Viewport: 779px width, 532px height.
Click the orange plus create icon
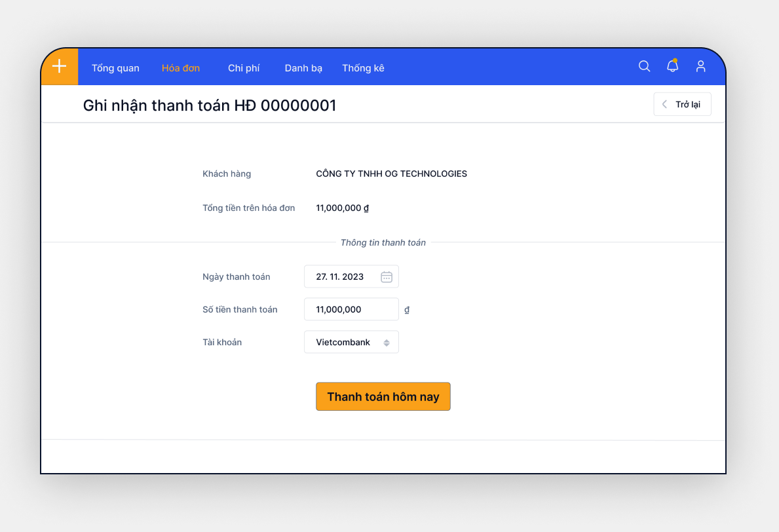[60, 66]
